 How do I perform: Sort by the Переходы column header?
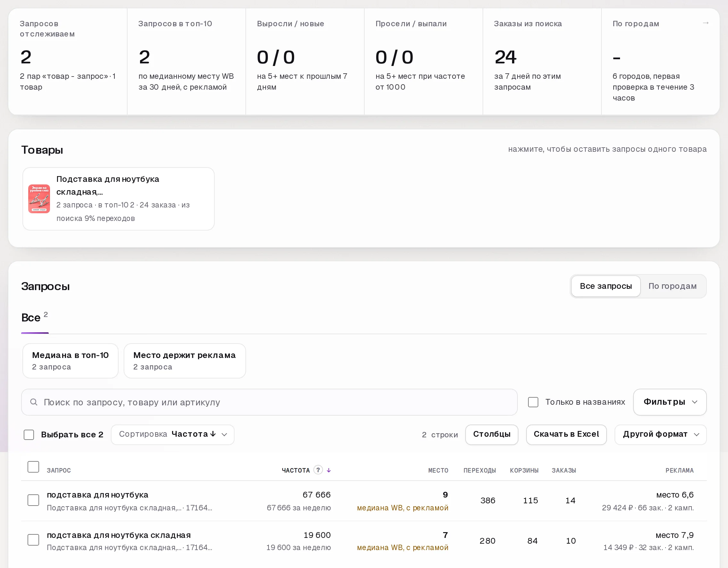479,470
